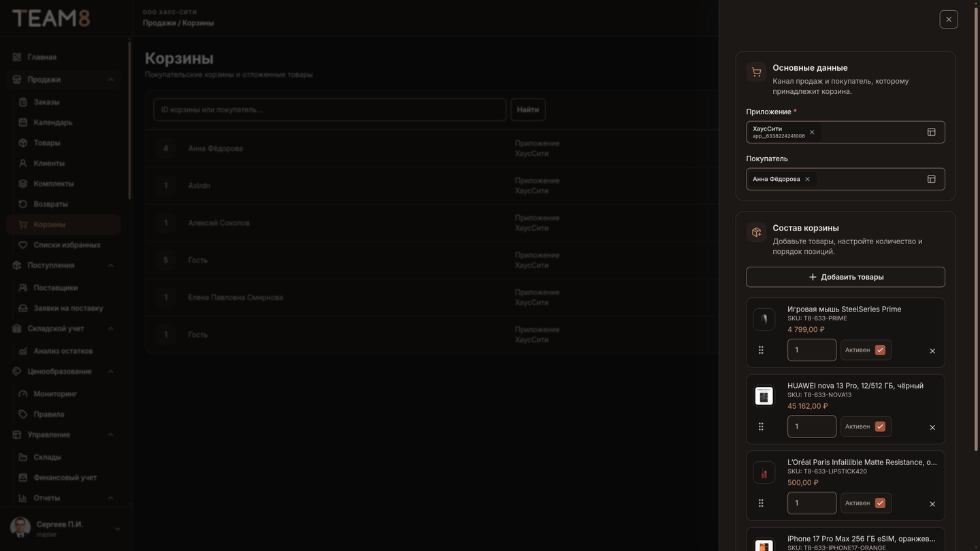Screen dimensions: 980x551
Task: Click the side panel vertical scrollbar
Action: 977,229
